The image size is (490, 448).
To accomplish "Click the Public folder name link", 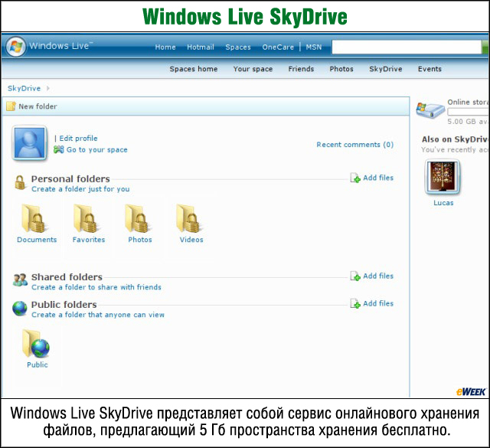I will (38, 365).
